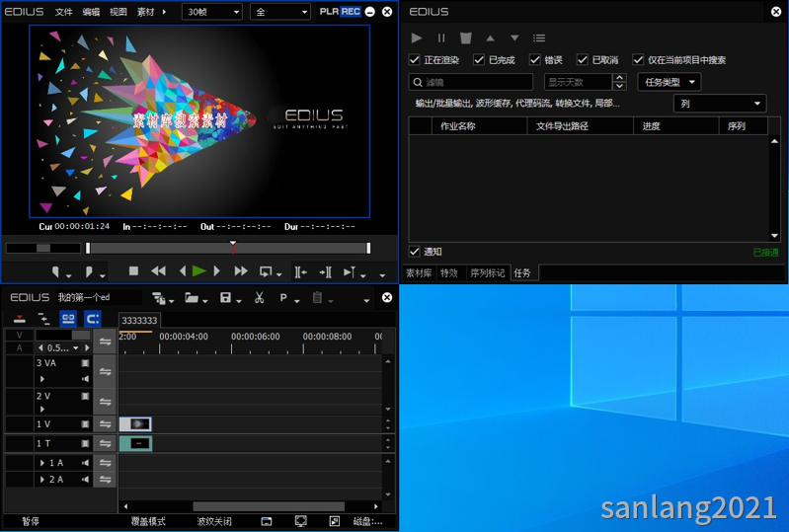Image resolution: width=789 pixels, height=532 pixels.
Task: Click the paste clipboard icon in timeline toolbar
Action: click(x=317, y=298)
